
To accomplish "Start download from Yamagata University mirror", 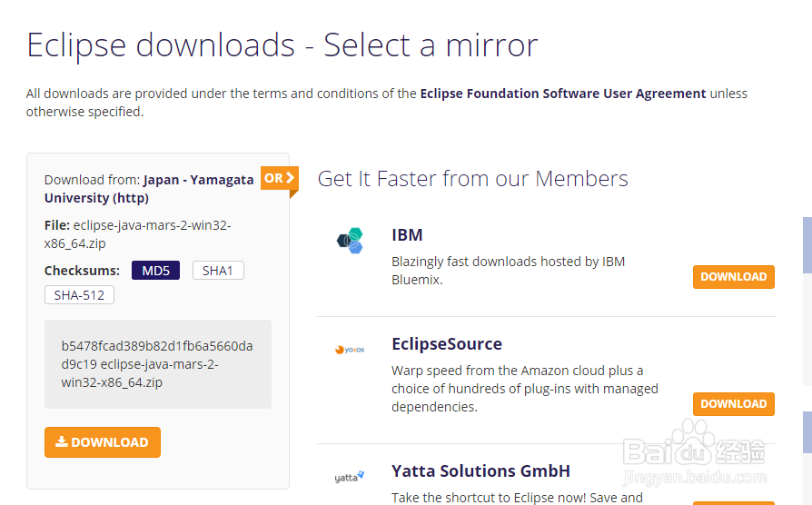I will coord(103,442).
